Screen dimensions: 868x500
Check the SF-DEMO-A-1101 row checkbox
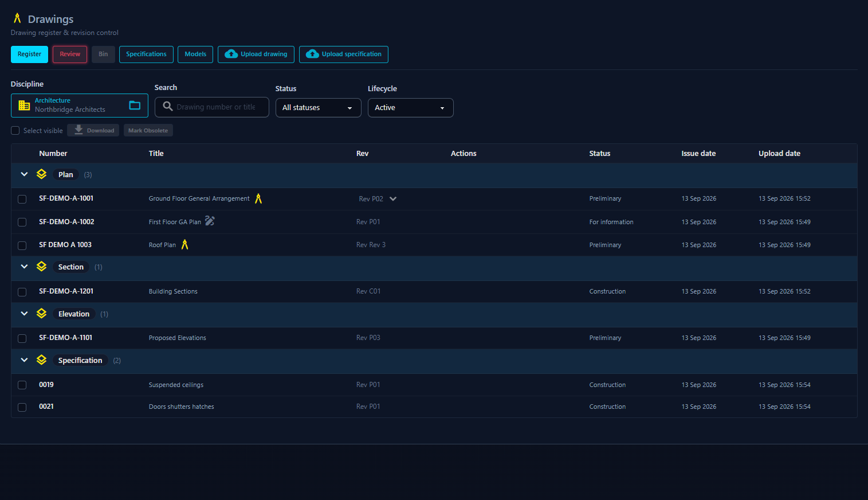[x=22, y=338]
